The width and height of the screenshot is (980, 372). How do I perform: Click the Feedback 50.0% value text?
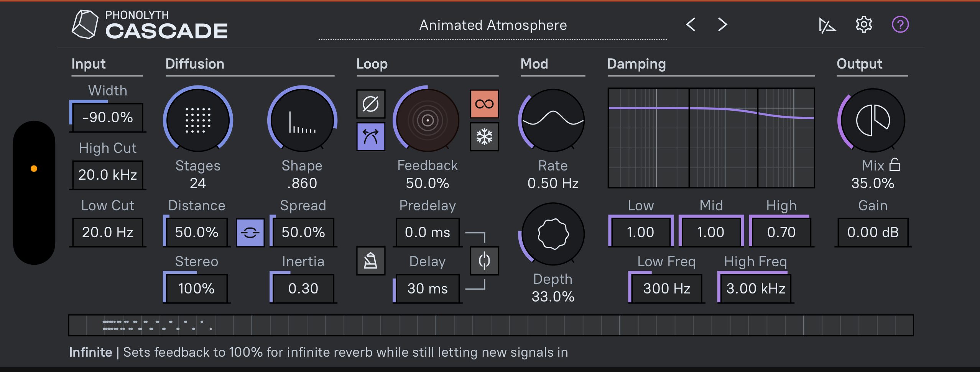point(428,183)
